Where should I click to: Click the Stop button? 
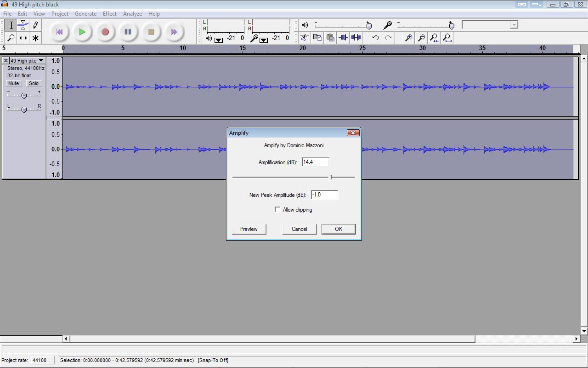coord(151,32)
